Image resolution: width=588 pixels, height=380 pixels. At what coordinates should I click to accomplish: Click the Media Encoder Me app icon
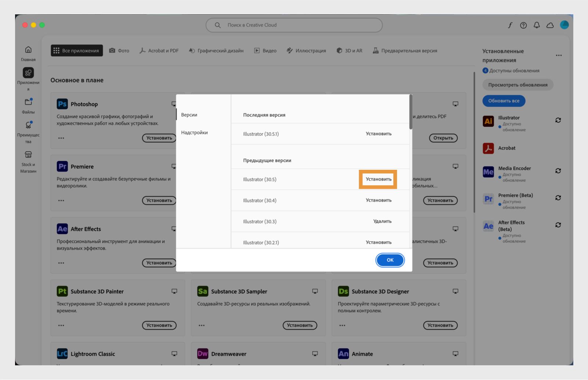(x=488, y=172)
